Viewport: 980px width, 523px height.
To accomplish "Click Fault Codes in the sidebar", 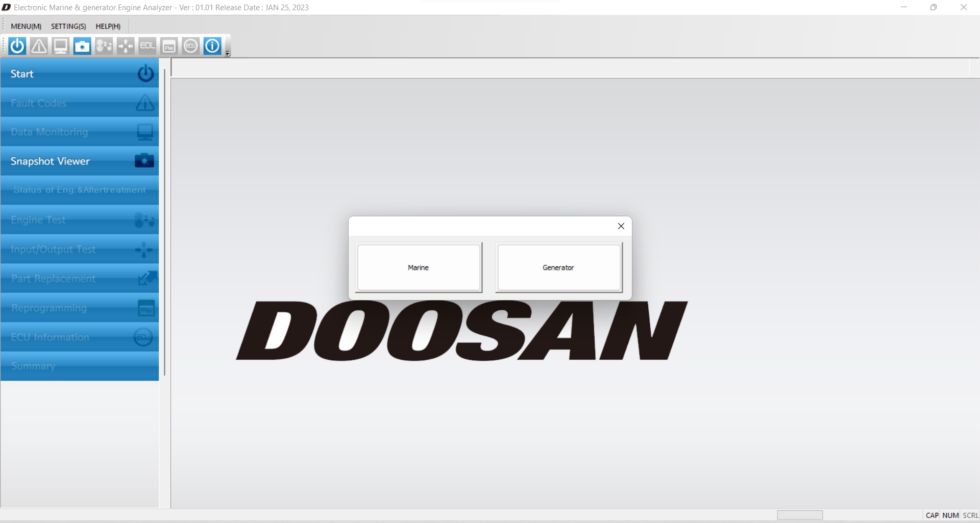I will coord(80,103).
